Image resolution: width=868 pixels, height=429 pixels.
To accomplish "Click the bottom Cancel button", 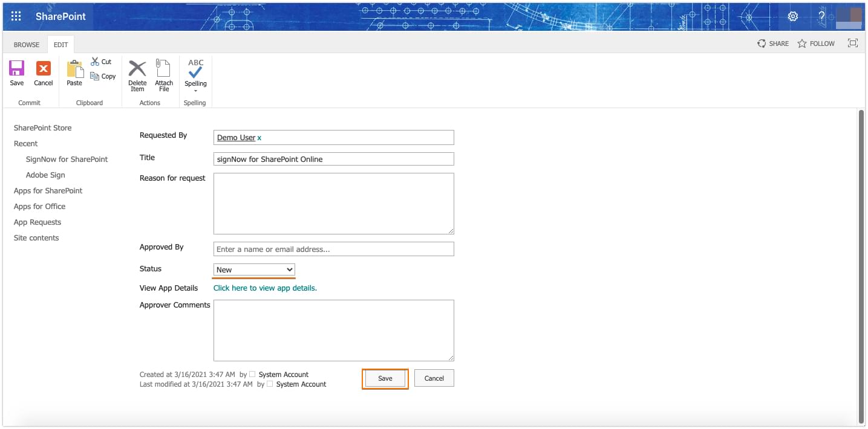I will click(x=434, y=378).
